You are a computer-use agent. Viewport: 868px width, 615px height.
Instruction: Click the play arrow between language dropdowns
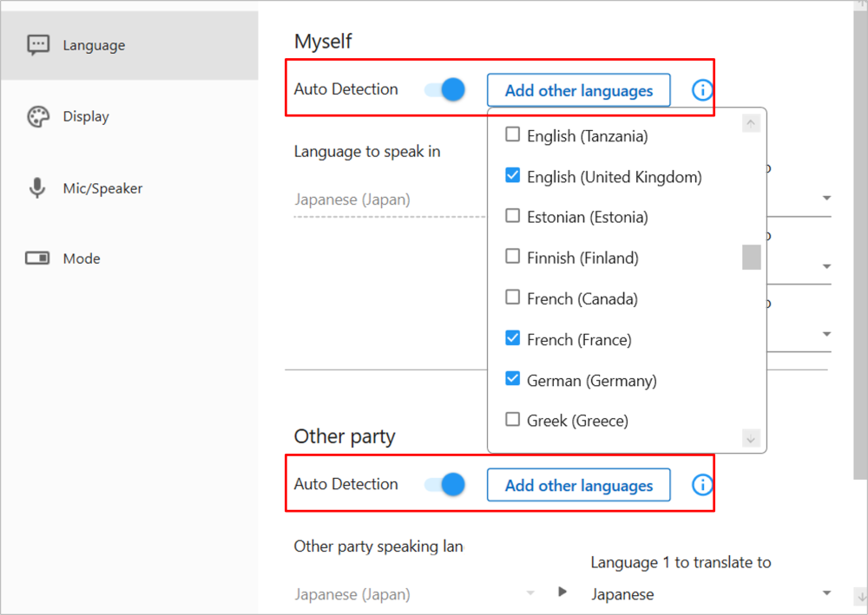[x=562, y=592]
